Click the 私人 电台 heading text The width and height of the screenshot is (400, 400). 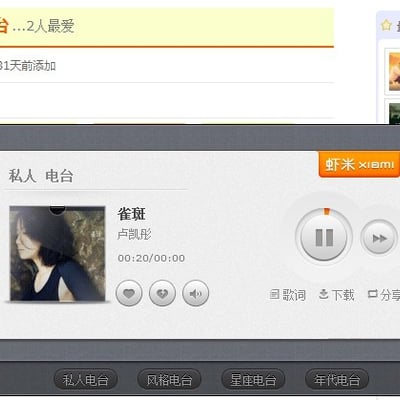click(x=41, y=176)
